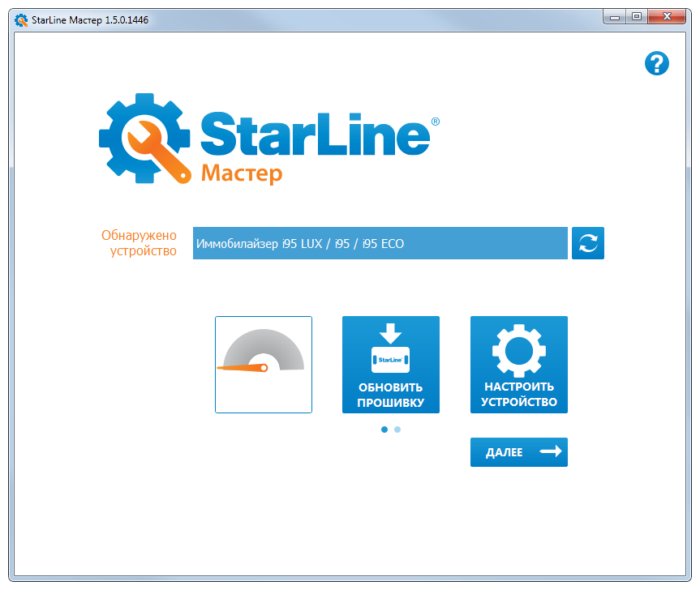Select the first page indicator dot

coord(384,430)
